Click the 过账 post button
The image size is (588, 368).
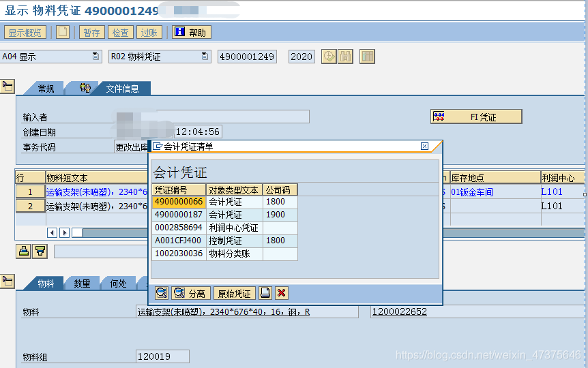(x=149, y=32)
